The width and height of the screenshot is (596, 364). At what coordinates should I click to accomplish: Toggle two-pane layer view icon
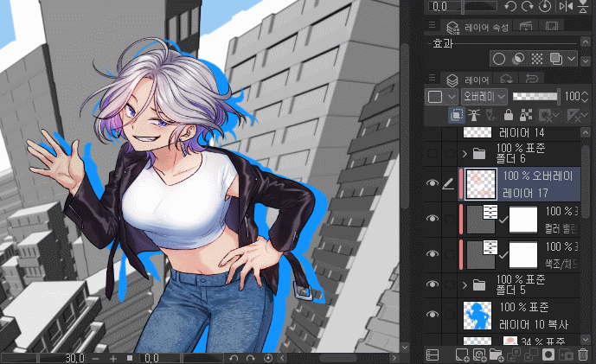(433, 354)
